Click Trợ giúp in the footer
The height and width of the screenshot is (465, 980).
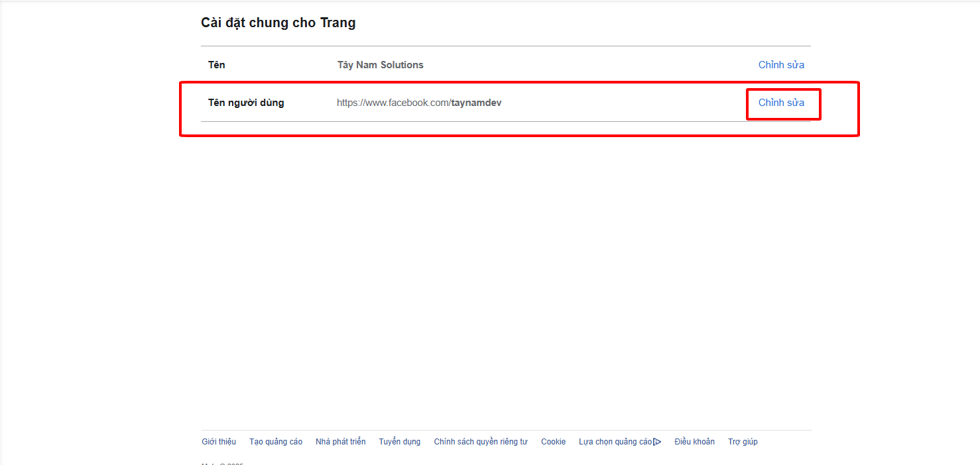pos(743,442)
